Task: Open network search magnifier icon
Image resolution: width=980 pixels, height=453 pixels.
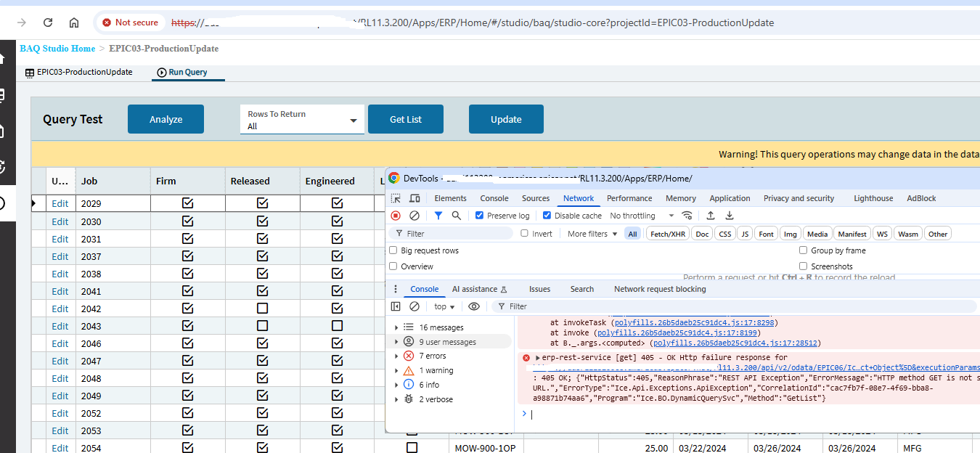Action: pyautogui.click(x=457, y=216)
